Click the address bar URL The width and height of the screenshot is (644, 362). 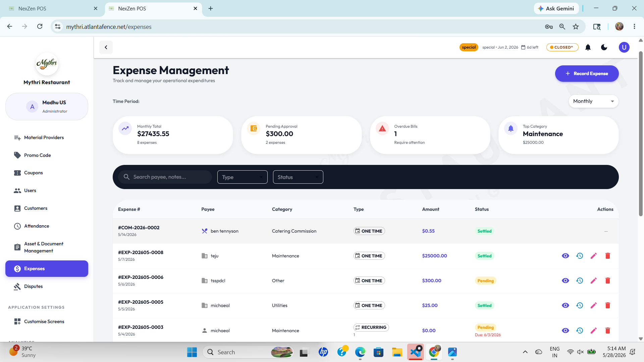(x=109, y=27)
